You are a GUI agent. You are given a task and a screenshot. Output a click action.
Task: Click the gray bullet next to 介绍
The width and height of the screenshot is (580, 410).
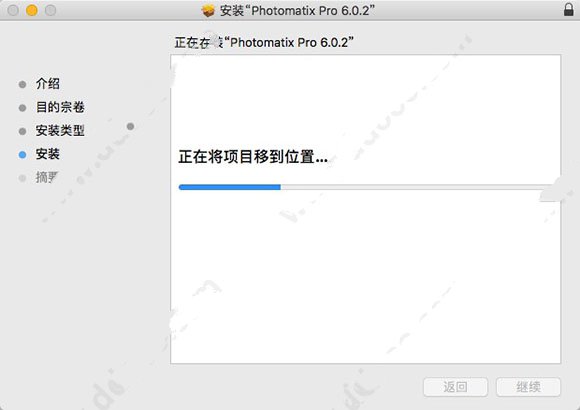22,84
